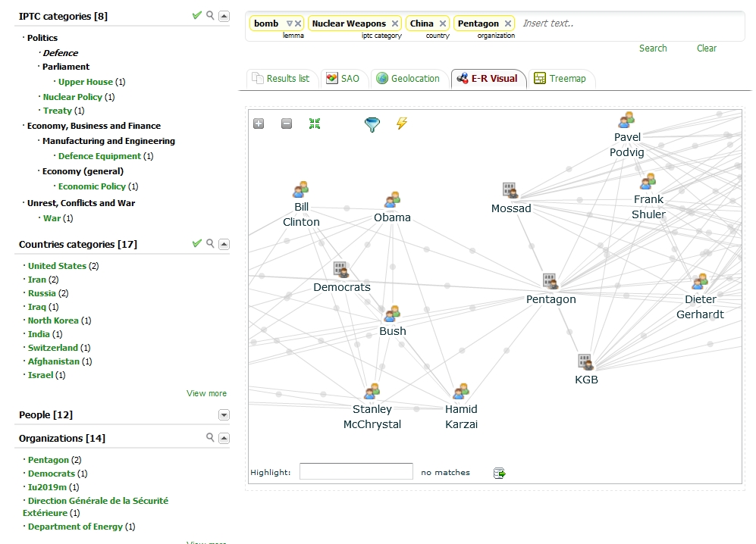Remove the China country filter tag

(443, 23)
